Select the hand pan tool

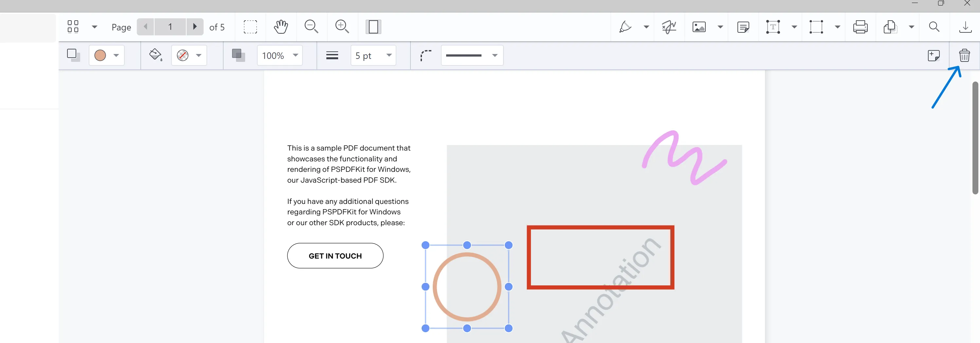281,27
